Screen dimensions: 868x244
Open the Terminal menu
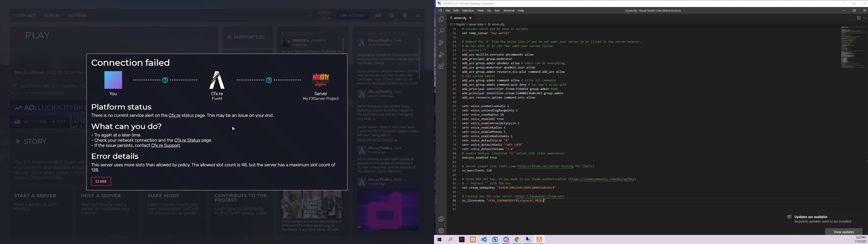(x=508, y=10)
